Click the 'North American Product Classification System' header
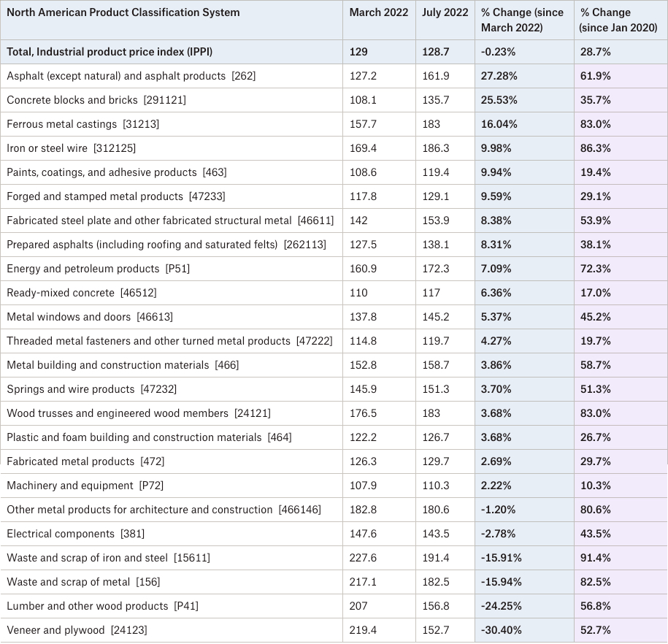 pos(123,12)
